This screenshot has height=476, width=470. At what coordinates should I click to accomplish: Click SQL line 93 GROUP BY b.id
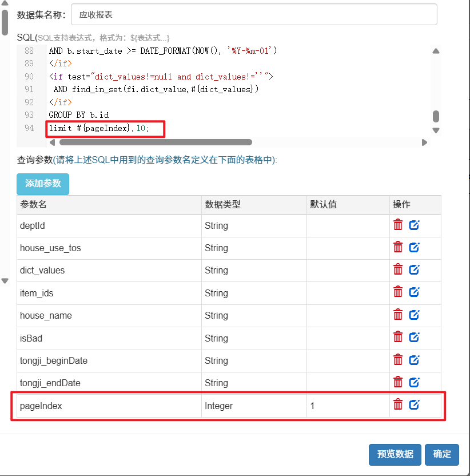[x=79, y=115]
